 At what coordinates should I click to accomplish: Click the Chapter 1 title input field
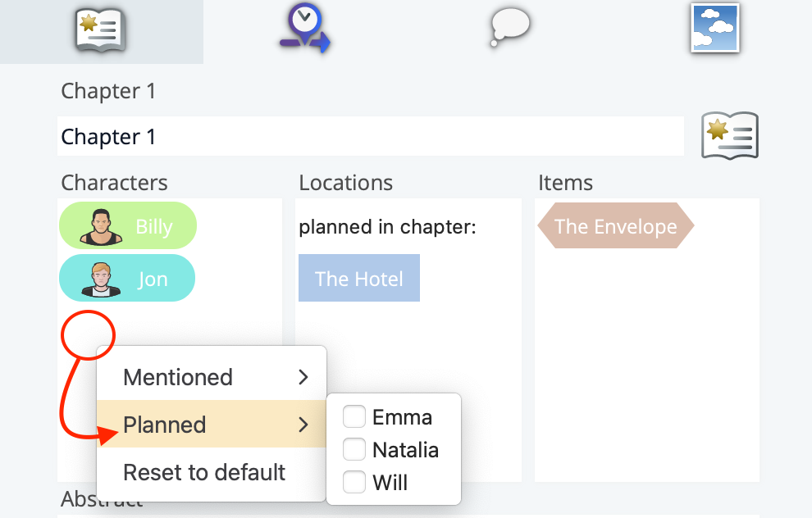[x=371, y=136]
